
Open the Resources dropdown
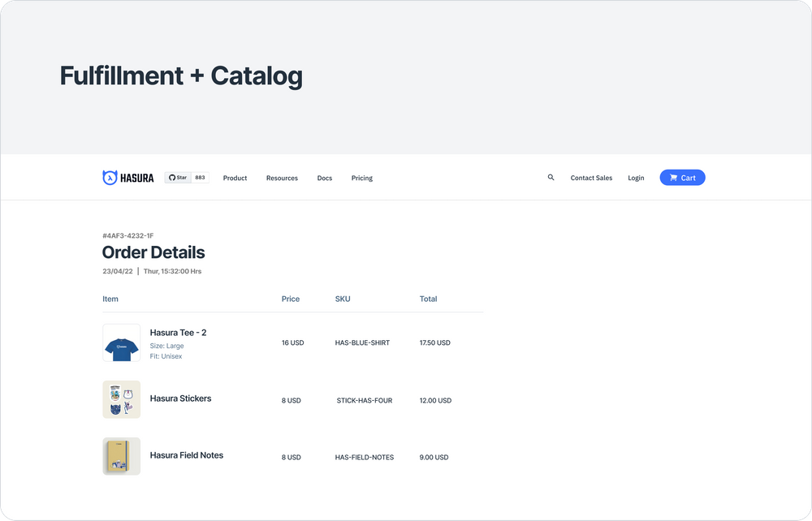tap(282, 178)
